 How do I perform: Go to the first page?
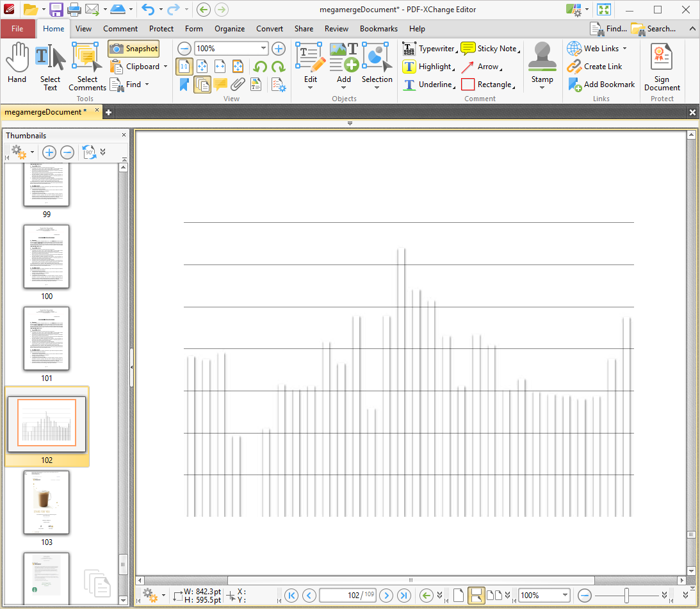click(x=291, y=595)
